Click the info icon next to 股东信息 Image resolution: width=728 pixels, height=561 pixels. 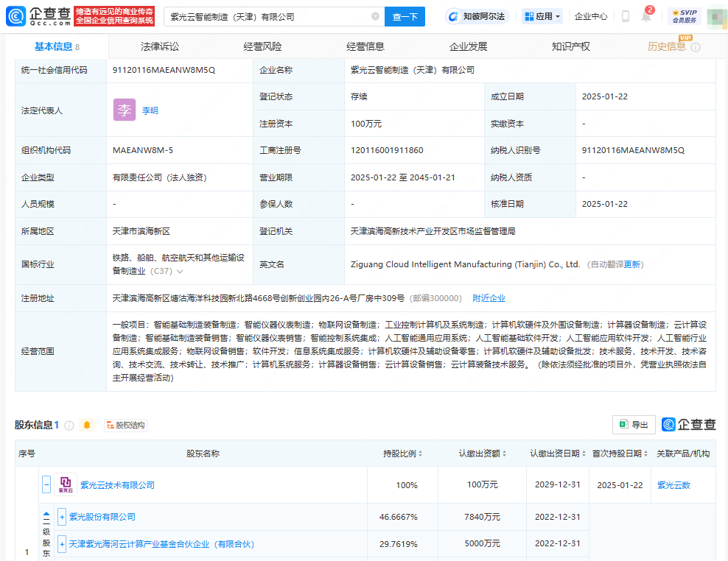69,425
